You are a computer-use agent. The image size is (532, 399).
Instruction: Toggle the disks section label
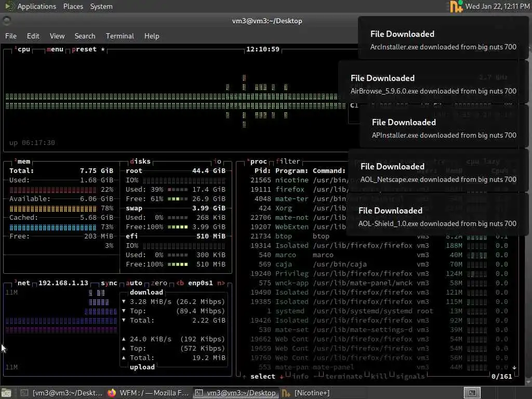tap(140, 162)
